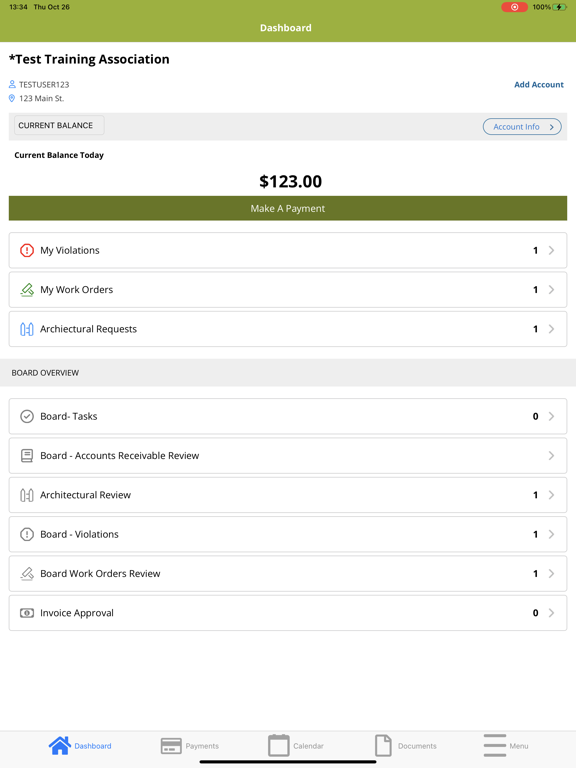This screenshot has width=576, height=768.
Task: Switch to the Calendar tab
Action: tap(296, 746)
